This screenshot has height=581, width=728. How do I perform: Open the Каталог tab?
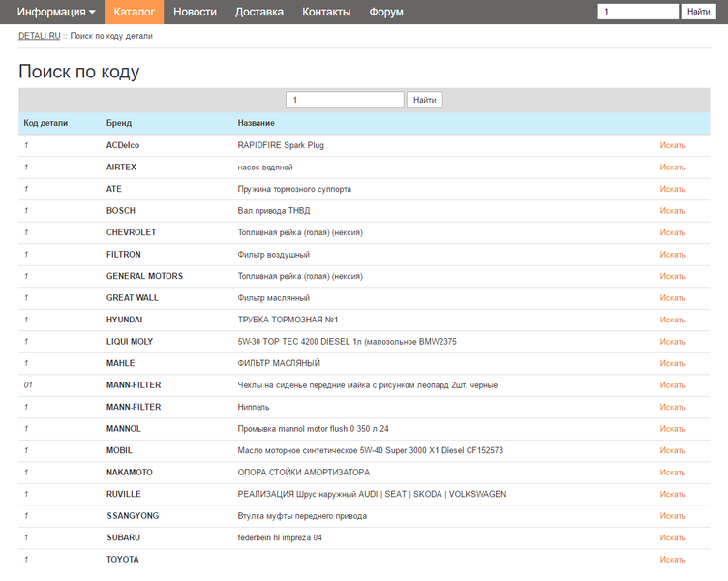(135, 12)
